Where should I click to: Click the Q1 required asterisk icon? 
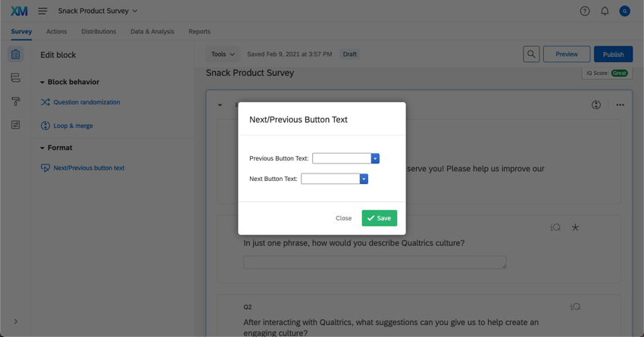(x=575, y=227)
